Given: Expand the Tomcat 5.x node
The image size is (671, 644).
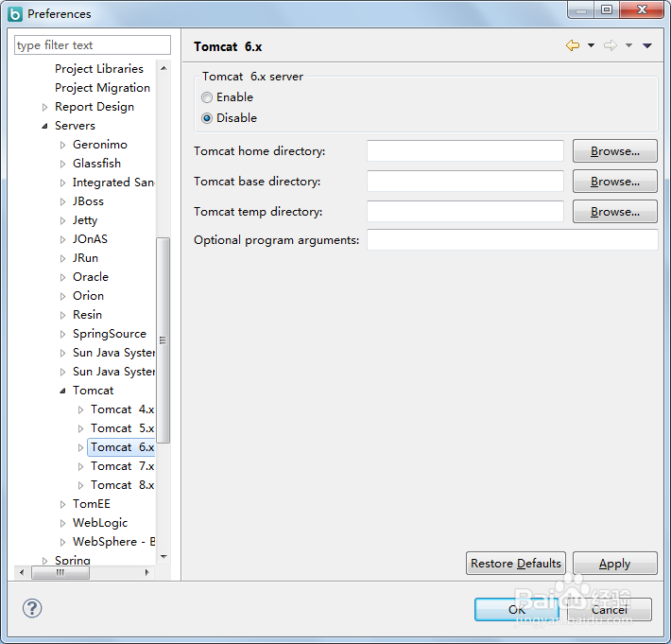Looking at the screenshot, I should point(81,428).
